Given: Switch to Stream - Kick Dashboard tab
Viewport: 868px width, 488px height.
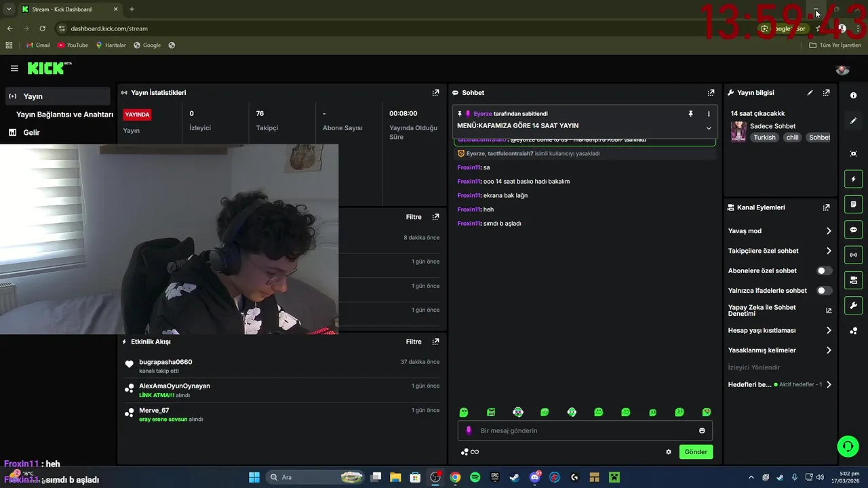Looking at the screenshot, I should pos(69,9).
